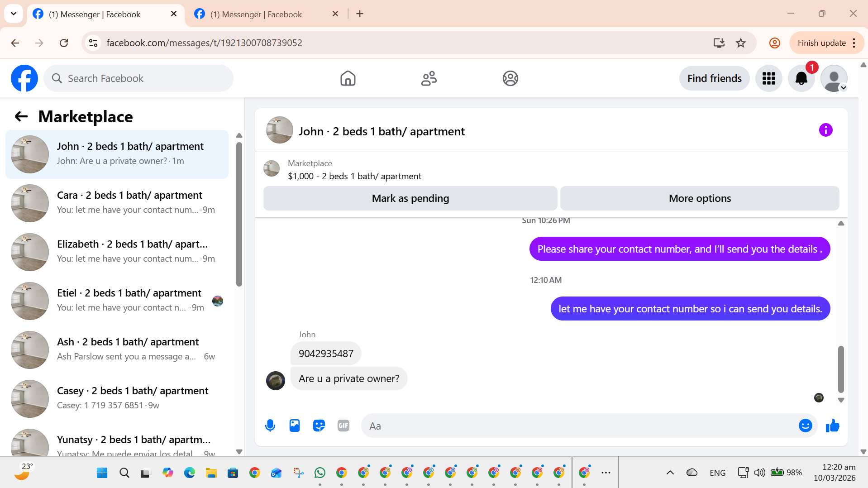Record a voice clip with microphone icon
Screen dimensions: 868x488
(270, 426)
